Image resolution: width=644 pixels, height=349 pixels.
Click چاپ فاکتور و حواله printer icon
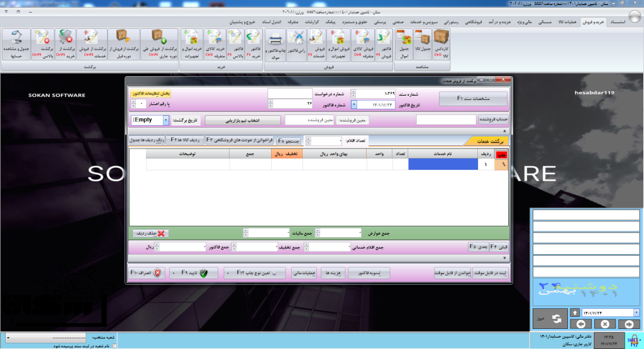(275, 45)
